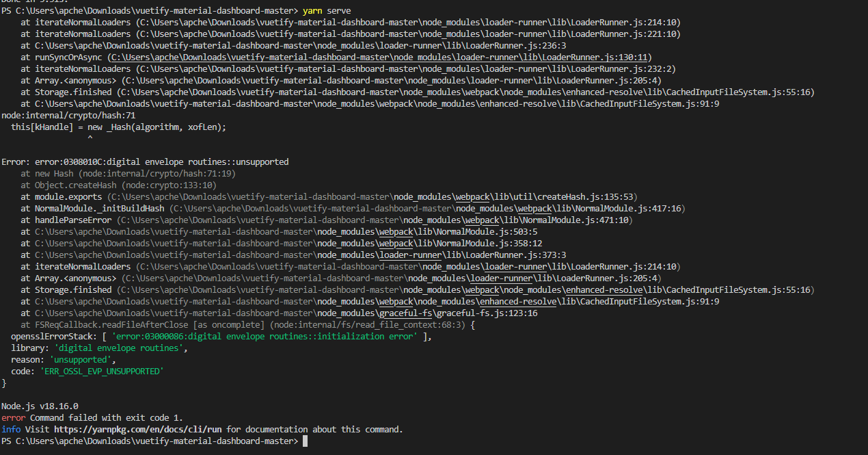The width and height of the screenshot is (868, 455).
Task: Open the underlined loader-runner path at line 373
Action: (409, 255)
